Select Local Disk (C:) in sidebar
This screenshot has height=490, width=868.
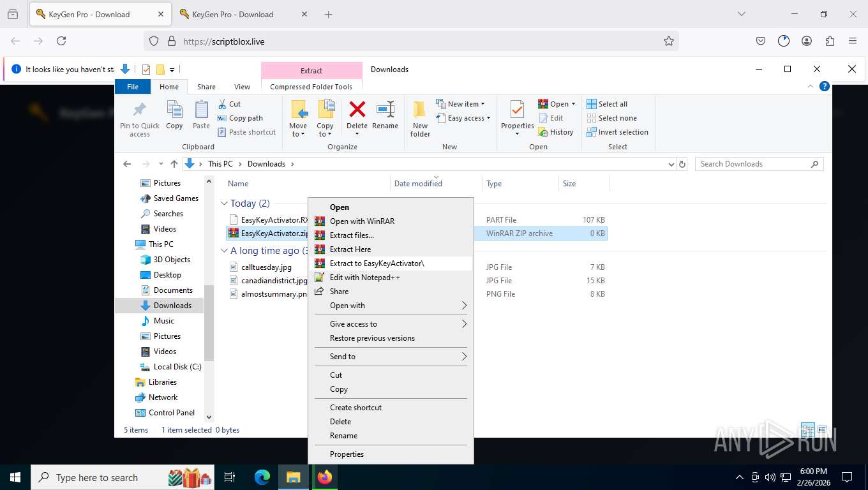170,367
